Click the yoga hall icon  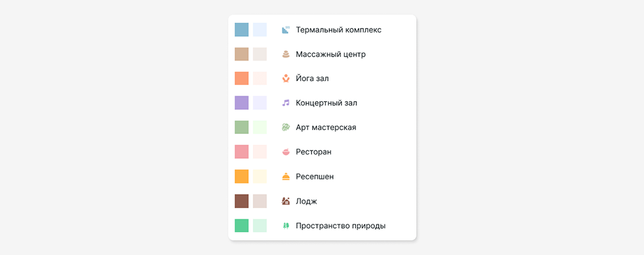point(286,78)
